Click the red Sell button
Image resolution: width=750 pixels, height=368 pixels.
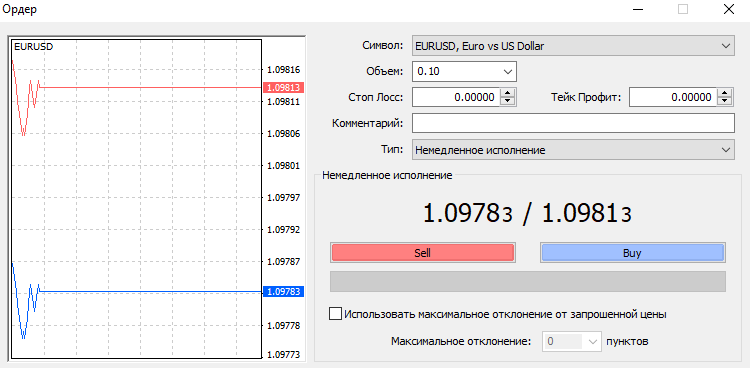coord(422,253)
